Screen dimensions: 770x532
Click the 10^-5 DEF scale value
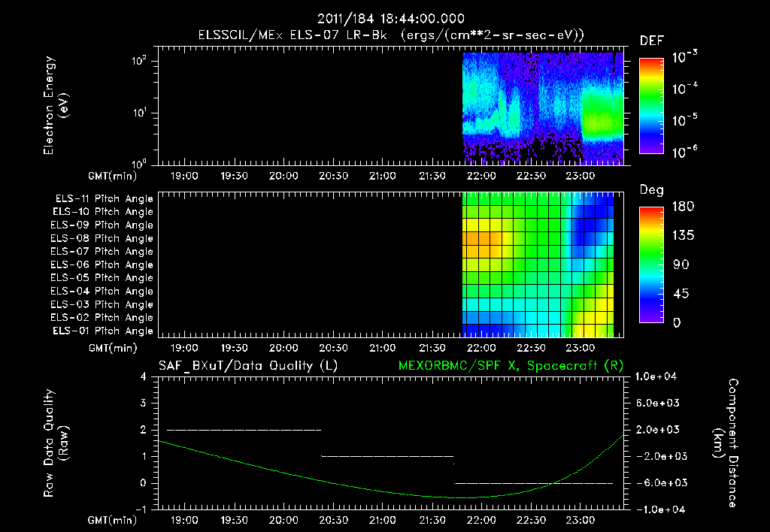(684, 119)
